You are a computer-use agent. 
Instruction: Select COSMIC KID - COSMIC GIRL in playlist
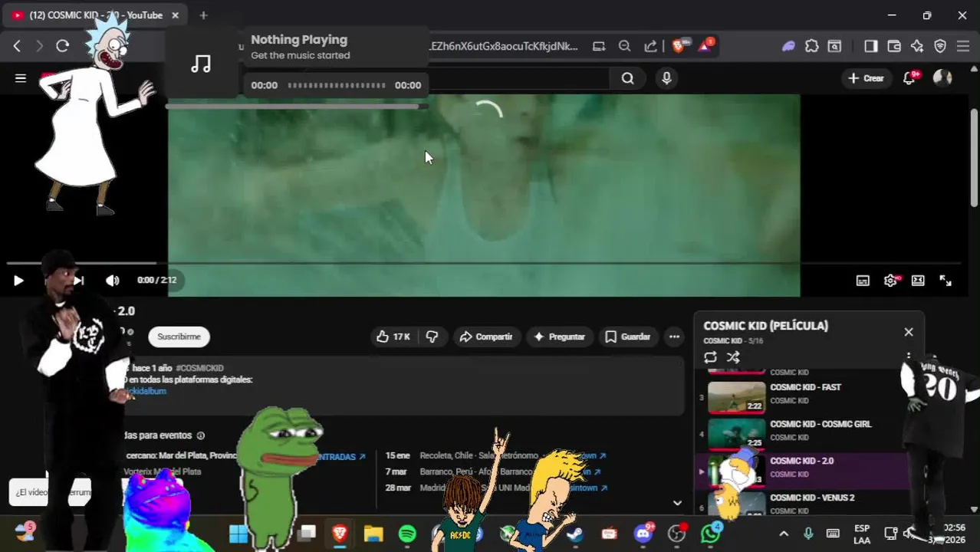[802, 434]
